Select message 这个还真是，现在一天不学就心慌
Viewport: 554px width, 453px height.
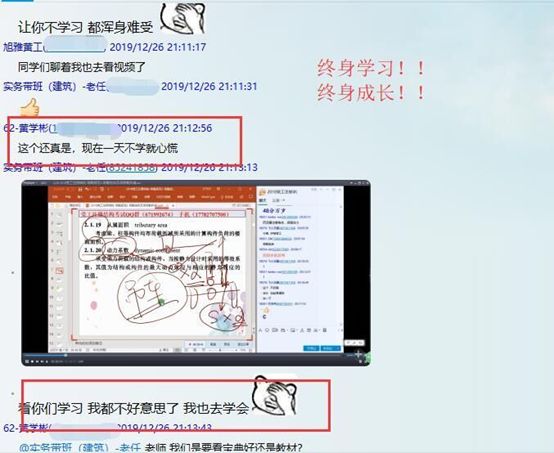[98, 148]
